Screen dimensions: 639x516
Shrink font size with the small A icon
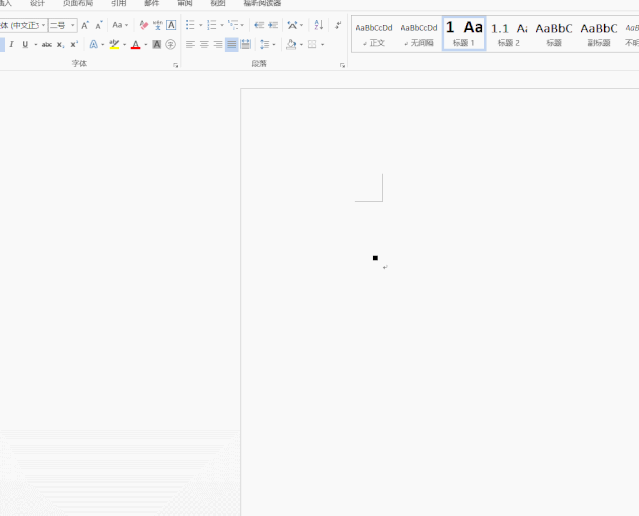[x=99, y=25]
